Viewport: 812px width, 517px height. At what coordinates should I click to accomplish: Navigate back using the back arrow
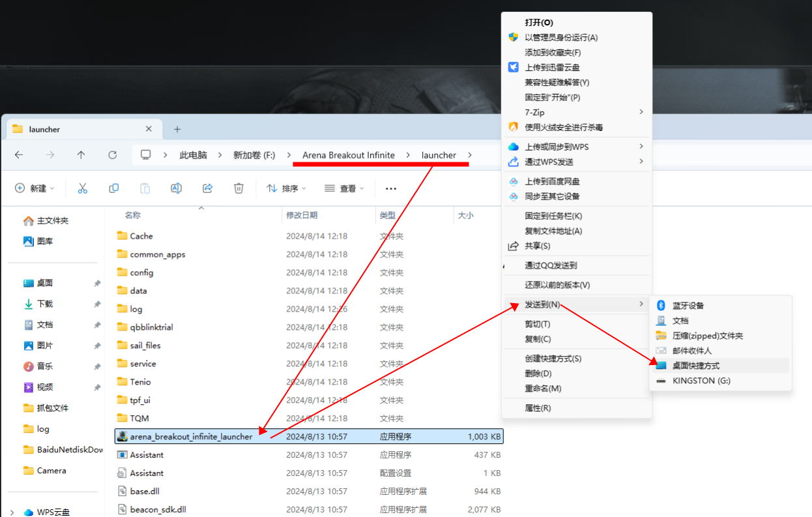[19, 155]
